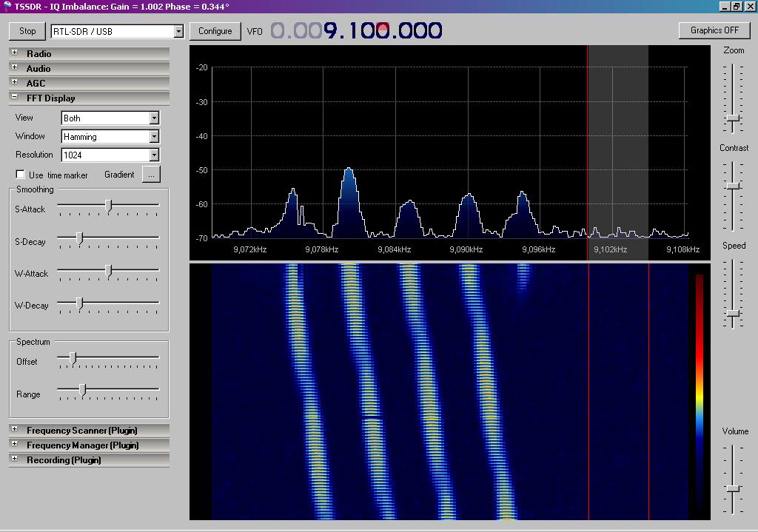The image size is (758, 532).
Task: Click the S-Attack smoothing slider
Action: pos(108,207)
